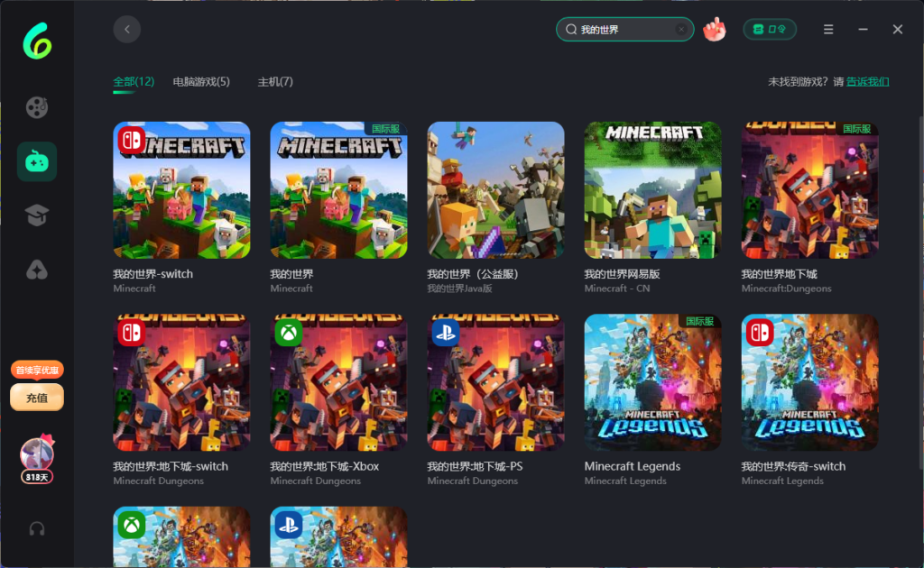This screenshot has height=568, width=924.
Task: Click the 我的世界地下城 title text
Action: pos(779,274)
